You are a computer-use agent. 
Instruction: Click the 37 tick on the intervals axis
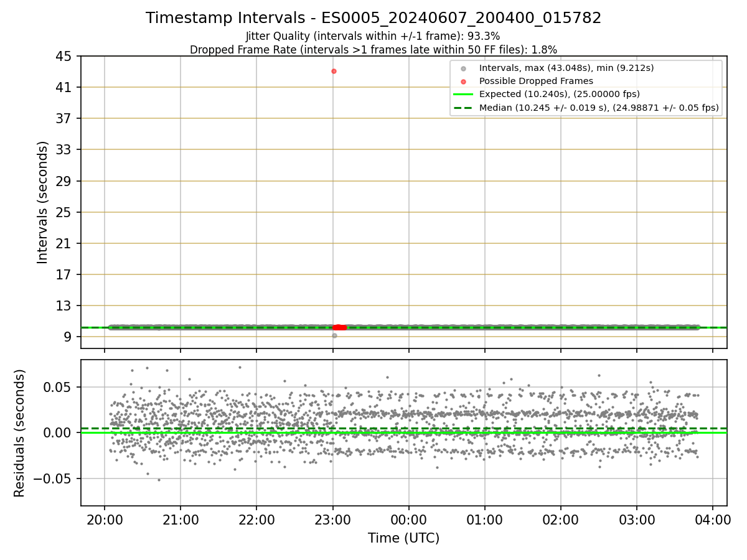click(64, 118)
